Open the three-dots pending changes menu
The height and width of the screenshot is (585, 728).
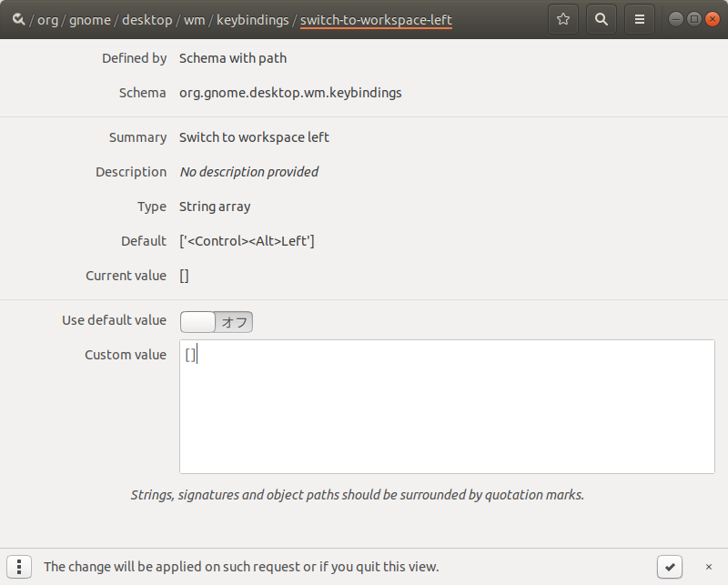(19, 567)
